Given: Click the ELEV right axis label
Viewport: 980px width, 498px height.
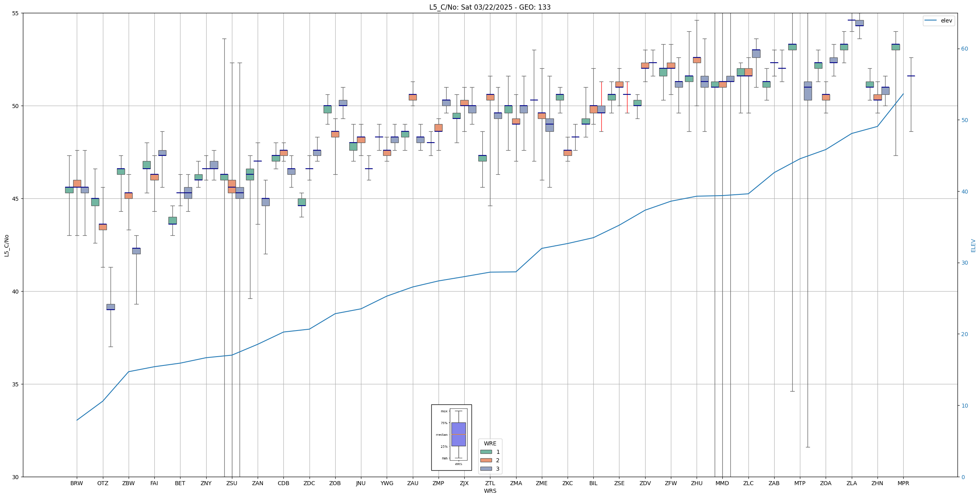Looking at the screenshot, I should click(973, 245).
